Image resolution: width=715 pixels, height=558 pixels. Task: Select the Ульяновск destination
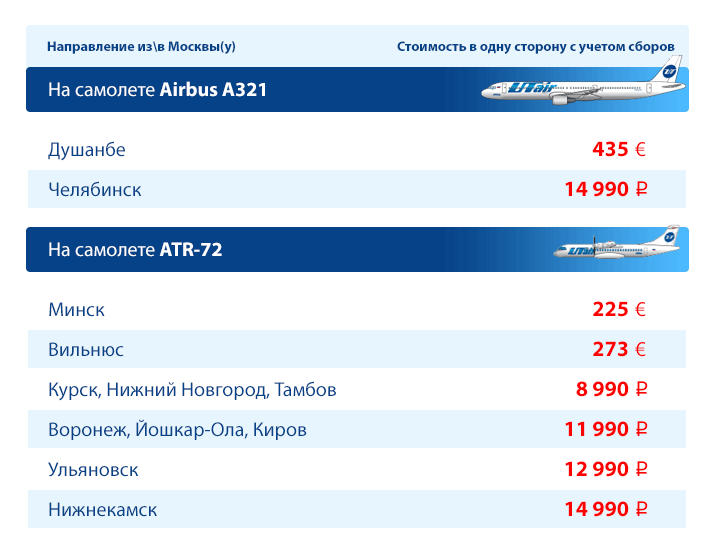click(x=93, y=470)
